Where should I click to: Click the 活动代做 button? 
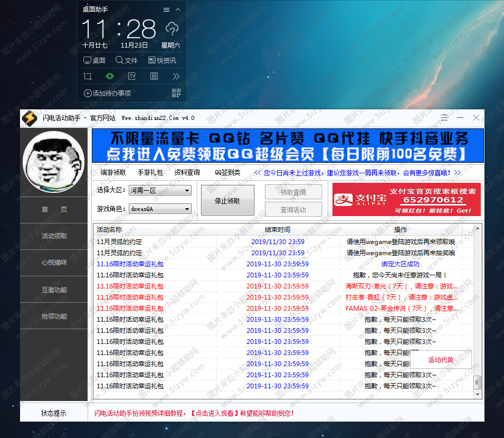[x=441, y=360]
